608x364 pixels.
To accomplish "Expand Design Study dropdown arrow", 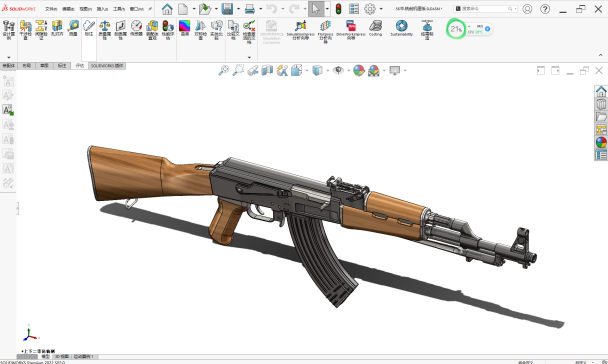I will (9, 57).
